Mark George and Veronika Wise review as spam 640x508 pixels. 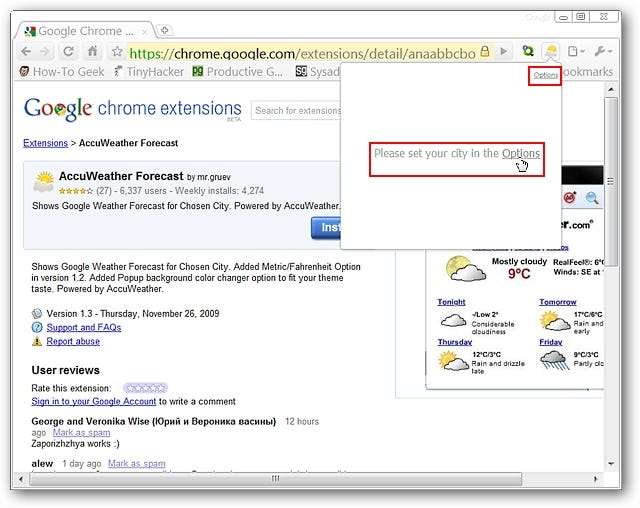point(81,433)
